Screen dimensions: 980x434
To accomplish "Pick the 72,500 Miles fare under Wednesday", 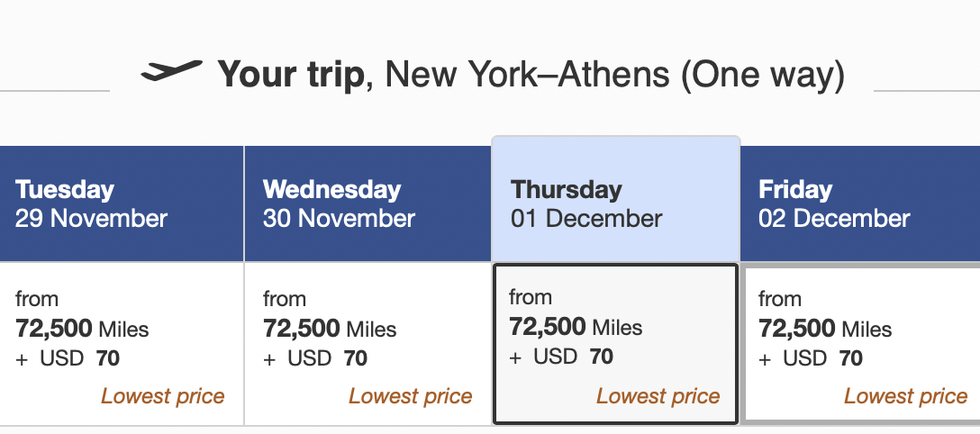I will coord(330,329).
